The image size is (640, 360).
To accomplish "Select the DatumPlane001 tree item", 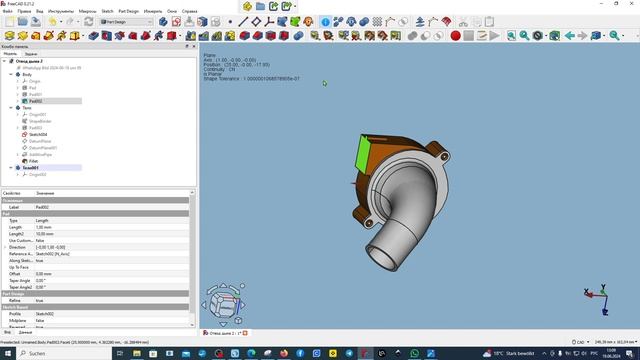I will [x=43, y=148].
